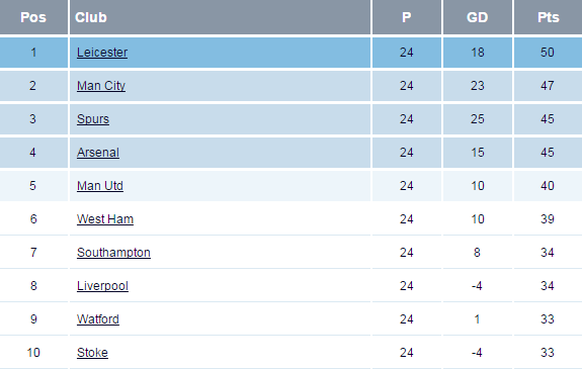
Task: Open the West Ham club link
Action: [x=105, y=219]
